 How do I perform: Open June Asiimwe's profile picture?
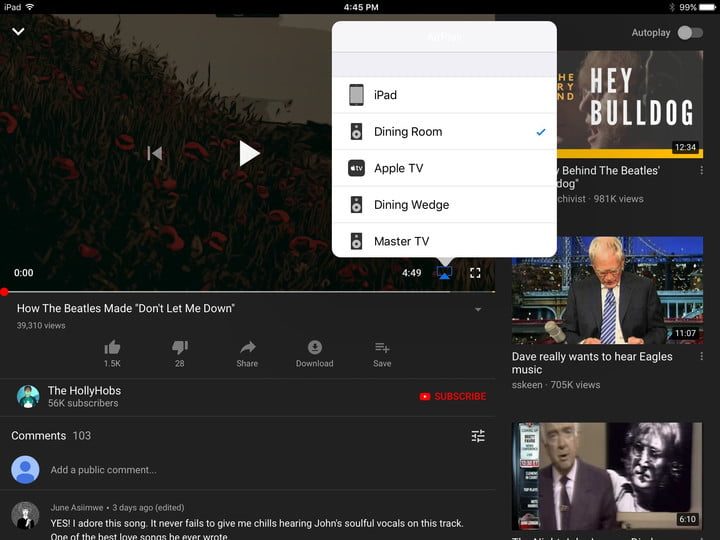pos(25,515)
